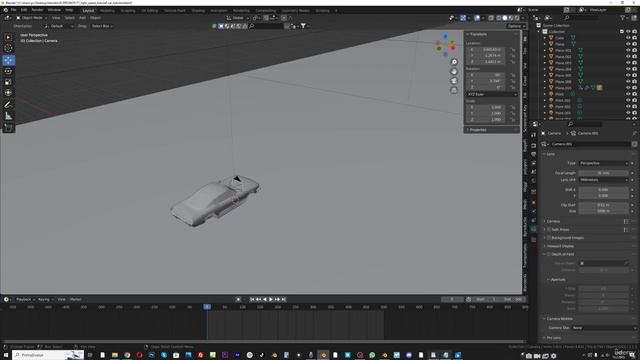Click the Clip Start value field
This screenshot has width=640, height=360.
click(603, 205)
